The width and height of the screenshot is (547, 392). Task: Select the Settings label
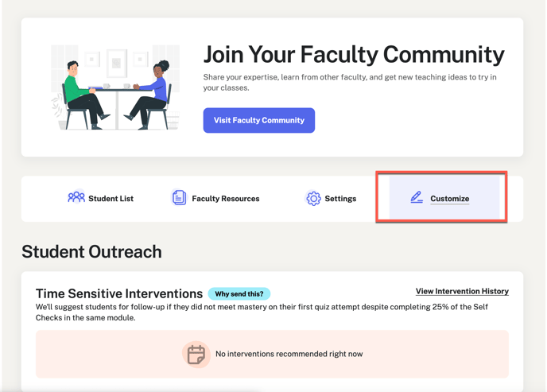(x=340, y=199)
